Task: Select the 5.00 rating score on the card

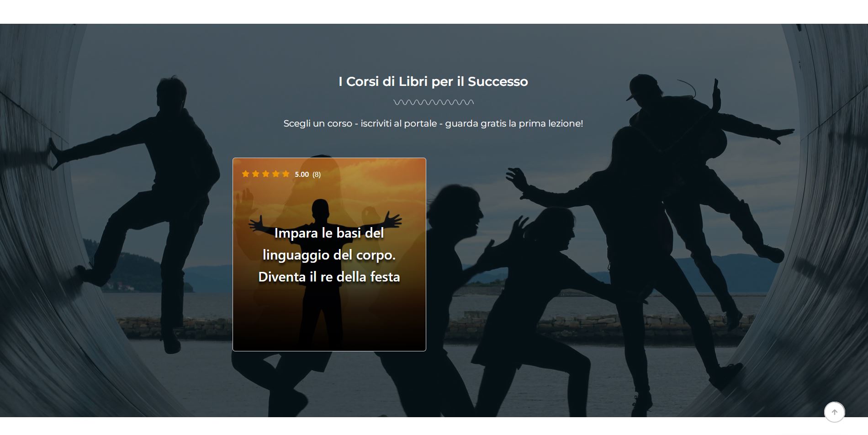Action: [302, 174]
